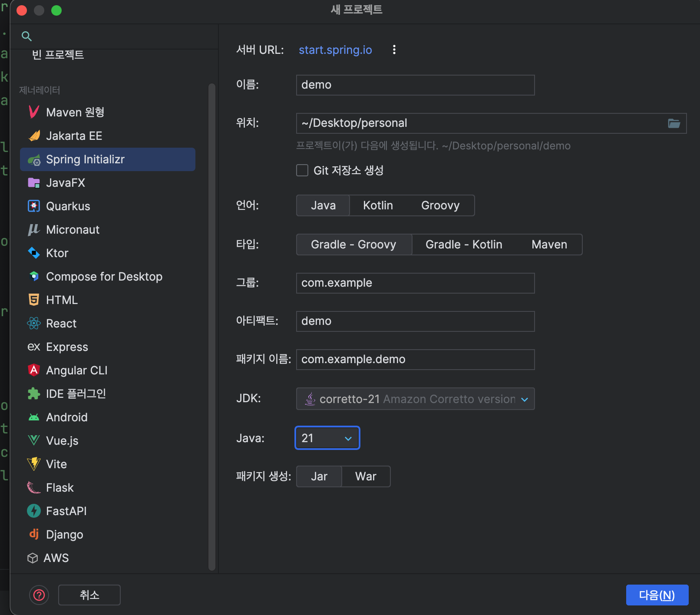This screenshot has width=700, height=615.
Task: Click the Micronaut mu icon
Action: [34, 229]
